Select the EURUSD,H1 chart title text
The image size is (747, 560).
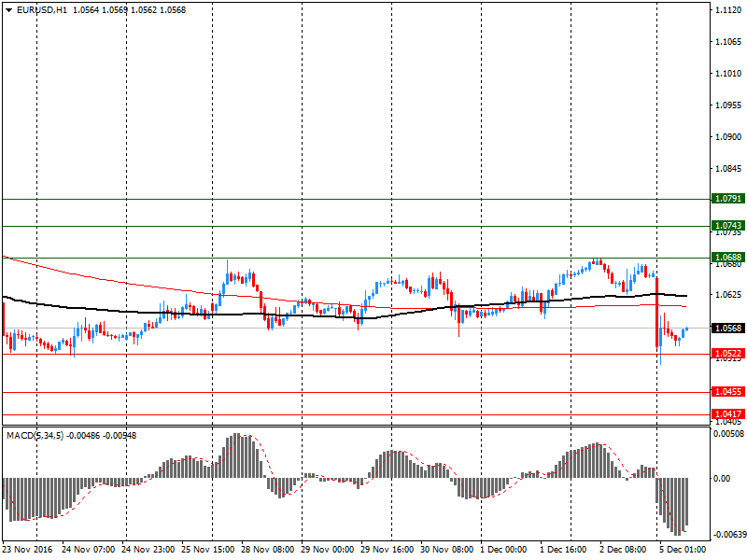pyautogui.click(x=42, y=10)
